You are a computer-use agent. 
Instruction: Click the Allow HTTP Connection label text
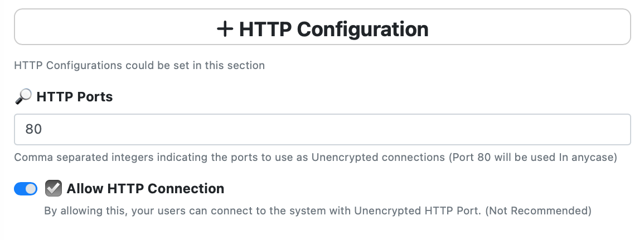coord(146,189)
